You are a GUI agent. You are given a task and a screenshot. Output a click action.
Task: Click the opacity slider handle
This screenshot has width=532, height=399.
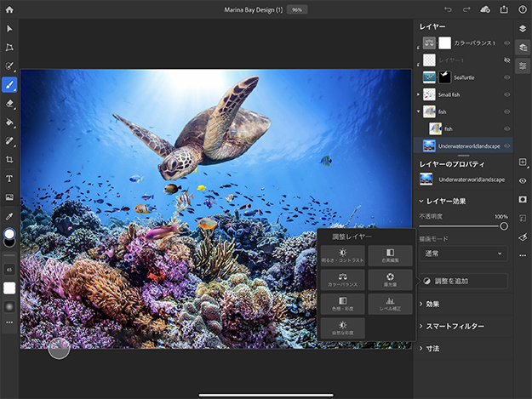click(504, 226)
